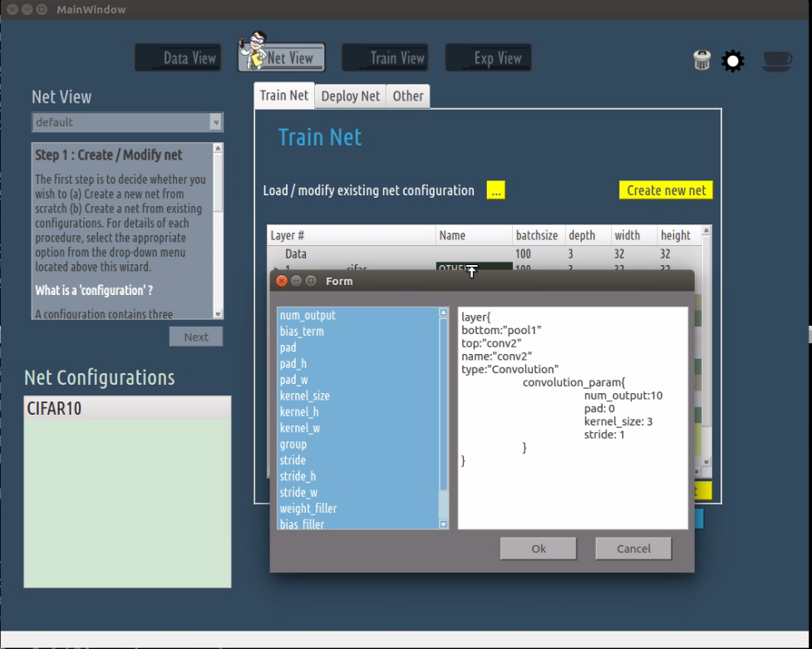Cancel the Form dialog
This screenshot has width=812, height=649.
point(633,548)
